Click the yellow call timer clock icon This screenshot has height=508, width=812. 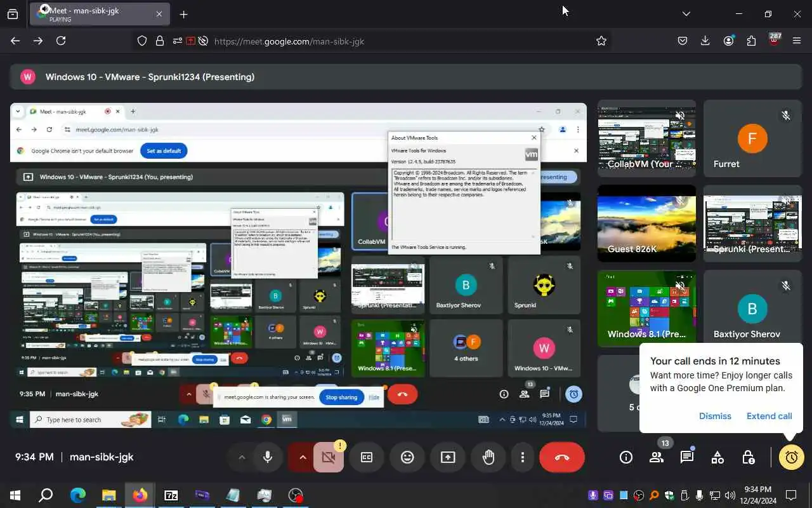tap(791, 457)
